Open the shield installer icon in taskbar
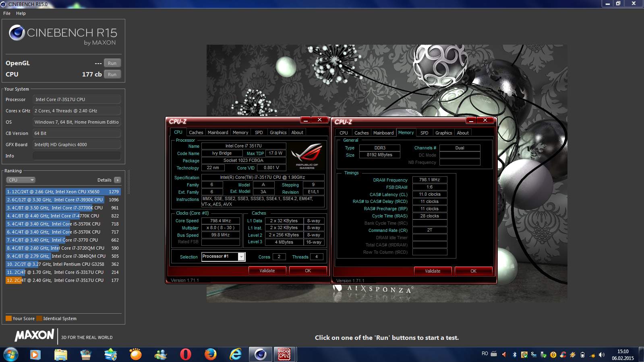 (x=110, y=354)
